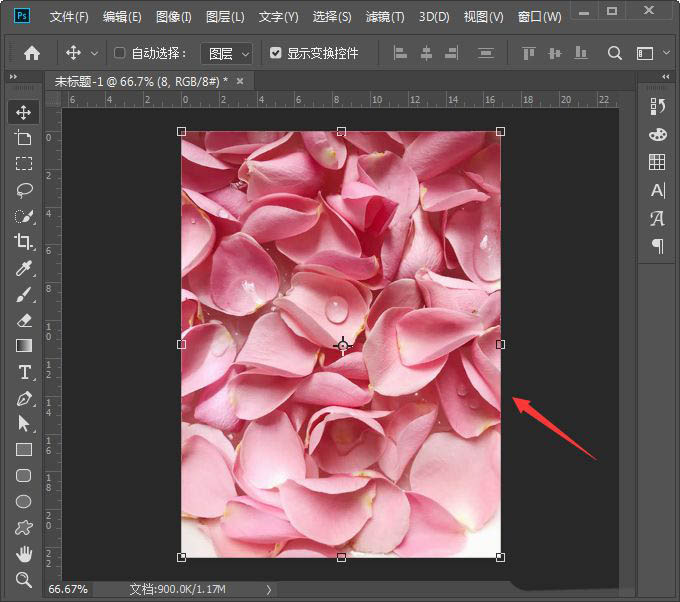
Task: Select the Ellipse tool
Action: click(23, 501)
